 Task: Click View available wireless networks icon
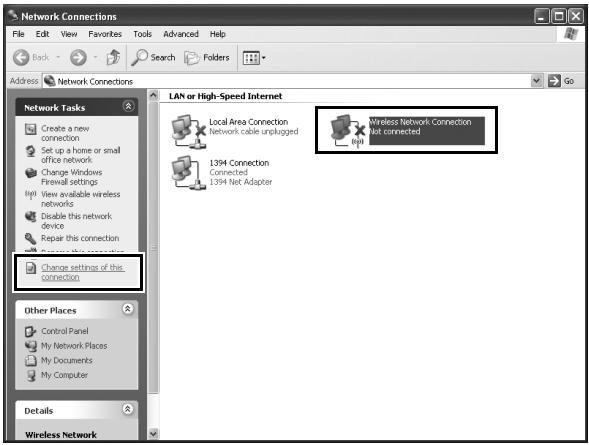(30, 195)
